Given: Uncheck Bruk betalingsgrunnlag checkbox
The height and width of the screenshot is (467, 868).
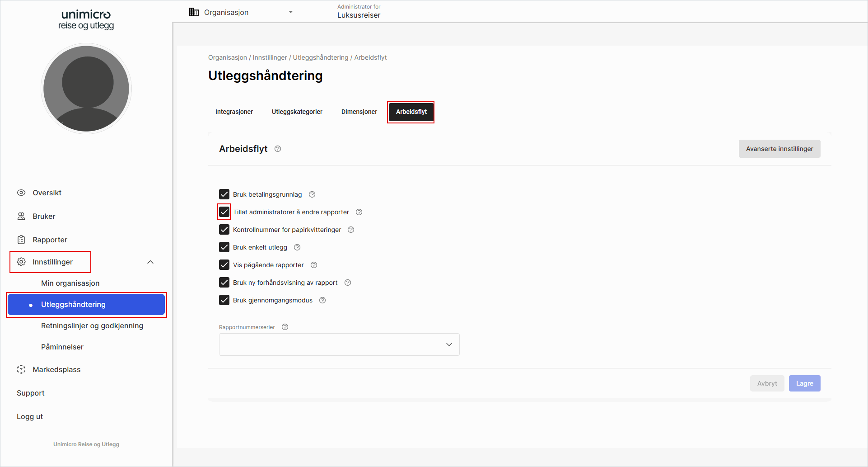Looking at the screenshot, I should tap(224, 194).
